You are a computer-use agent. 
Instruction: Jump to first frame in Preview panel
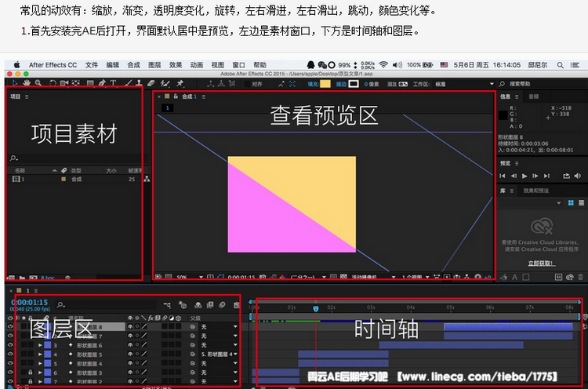click(x=503, y=176)
